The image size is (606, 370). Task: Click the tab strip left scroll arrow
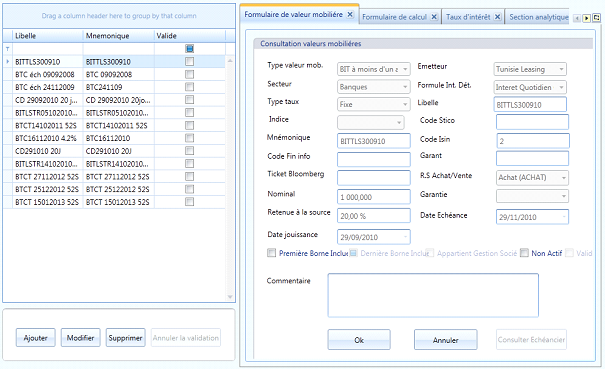coord(577,18)
